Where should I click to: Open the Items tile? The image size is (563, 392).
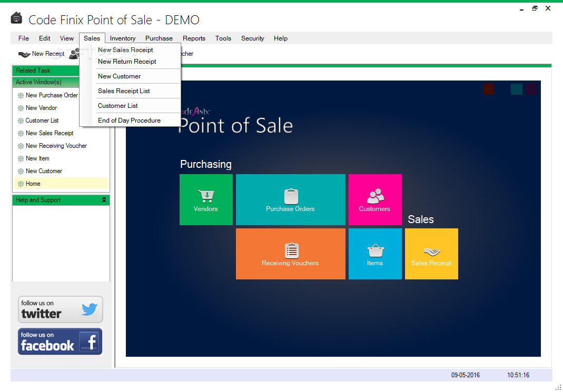coord(375,254)
